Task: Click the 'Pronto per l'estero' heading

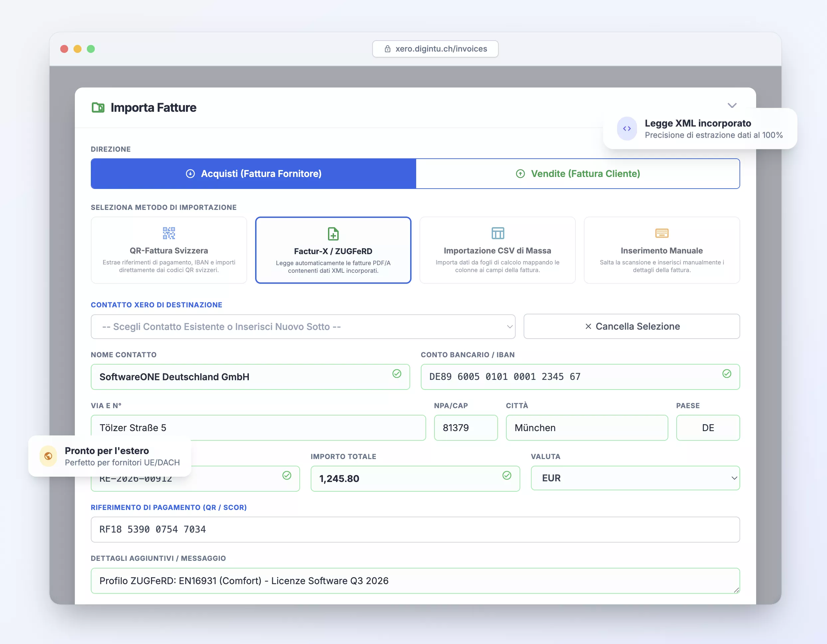Action: [107, 450]
